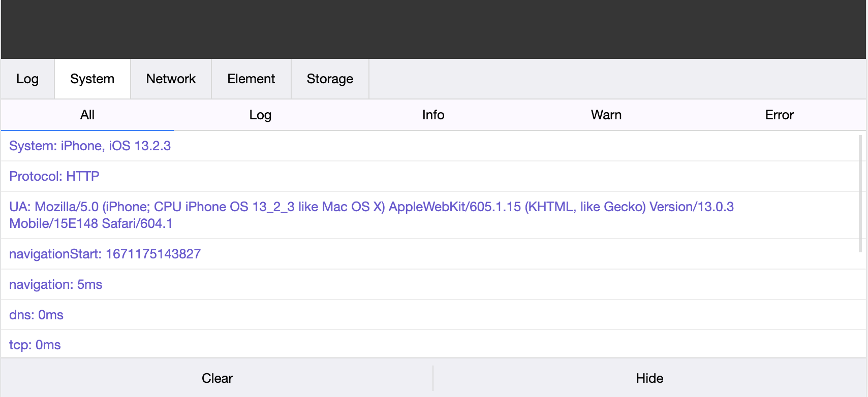Select the dns: 0ms log row
This screenshot has width=868, height=397.
pyautogui.click(x=37, y=315)
